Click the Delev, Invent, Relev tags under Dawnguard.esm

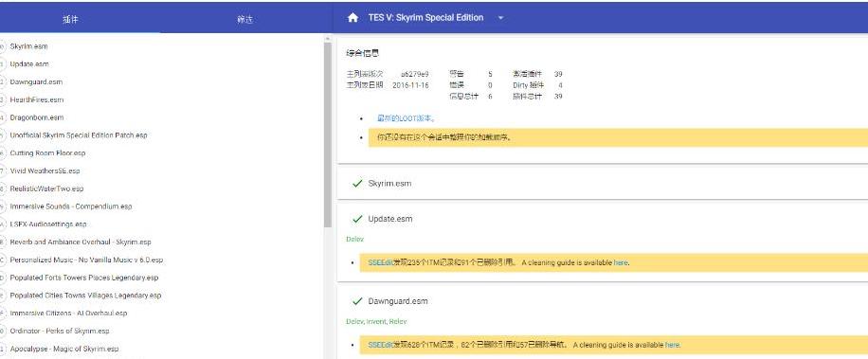[376, 321]
